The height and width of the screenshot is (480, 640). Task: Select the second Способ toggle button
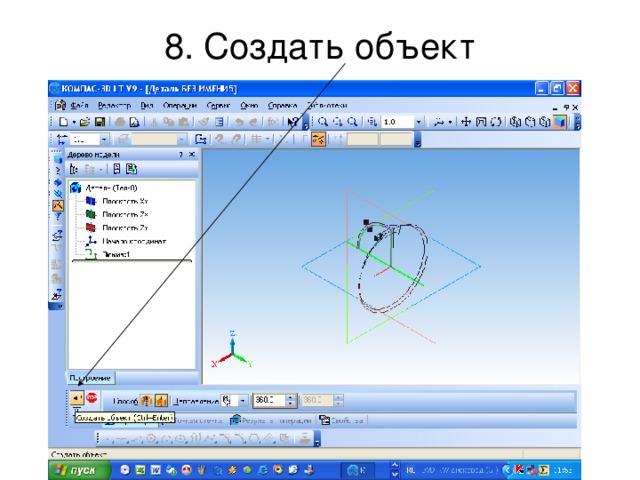(x=161, y=401)
